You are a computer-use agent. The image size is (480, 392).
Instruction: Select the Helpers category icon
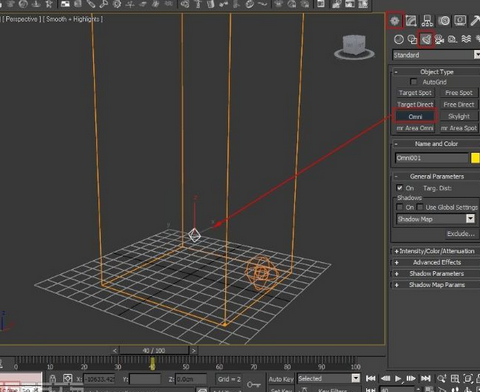(x=452, y=39)
